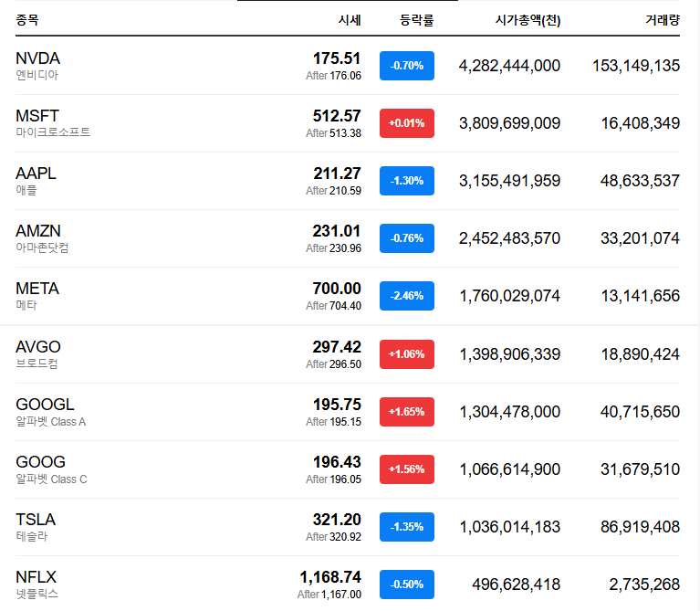Open the NFLX stock ticker link

(36, 578)
